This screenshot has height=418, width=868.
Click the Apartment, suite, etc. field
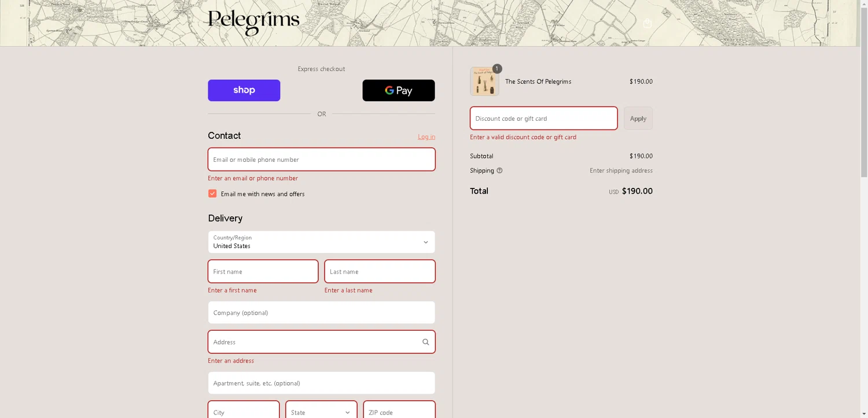point(321,383)
